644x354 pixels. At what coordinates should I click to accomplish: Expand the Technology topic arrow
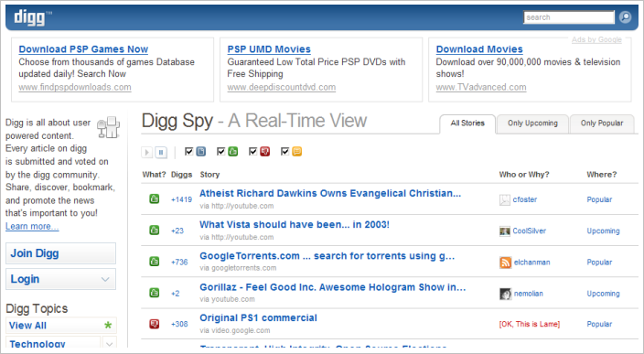109,344
